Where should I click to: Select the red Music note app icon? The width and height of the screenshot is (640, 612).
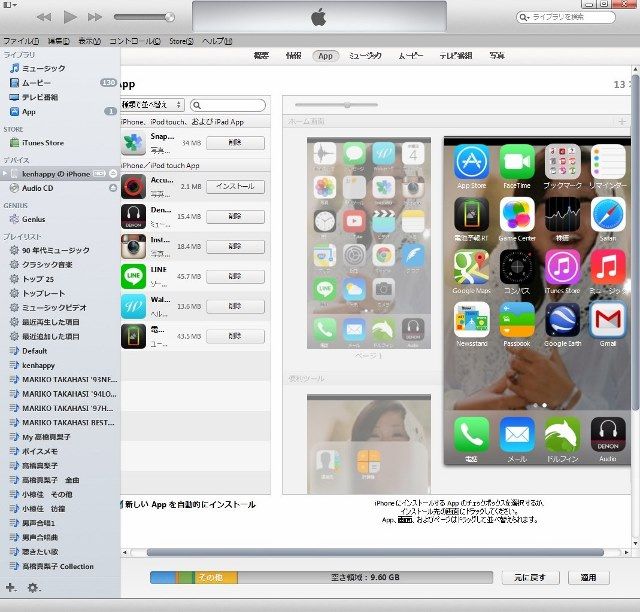608,267
